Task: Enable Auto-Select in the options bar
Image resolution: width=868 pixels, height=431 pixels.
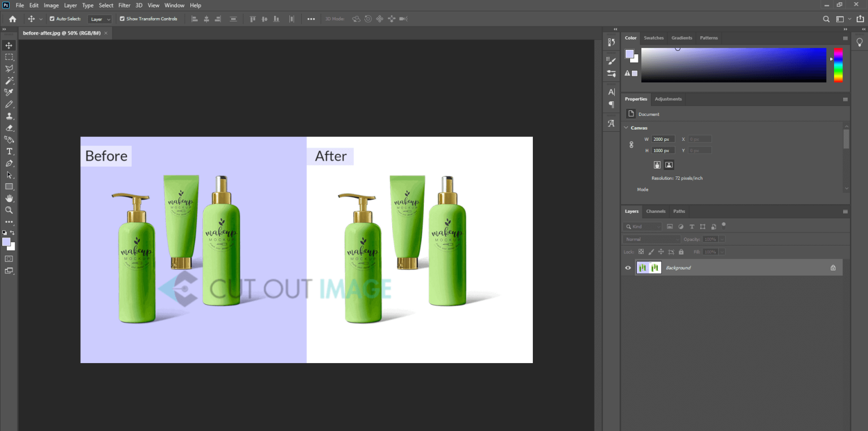Action: (x=50, y=19)
